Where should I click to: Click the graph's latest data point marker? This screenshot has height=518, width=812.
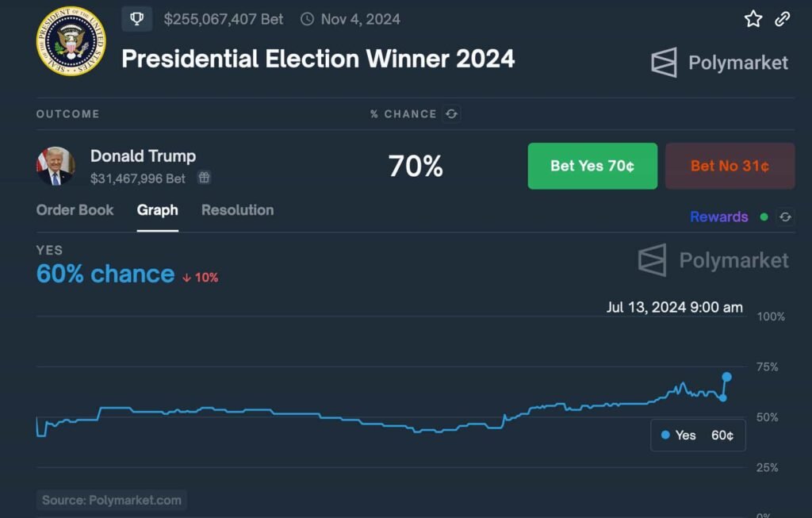(x=726, y=377)
